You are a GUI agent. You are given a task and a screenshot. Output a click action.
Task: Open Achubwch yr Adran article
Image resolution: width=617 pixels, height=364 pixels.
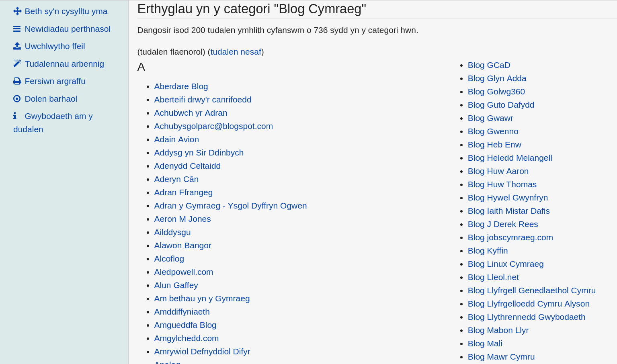pyautogui.click(x=191, y=113)
